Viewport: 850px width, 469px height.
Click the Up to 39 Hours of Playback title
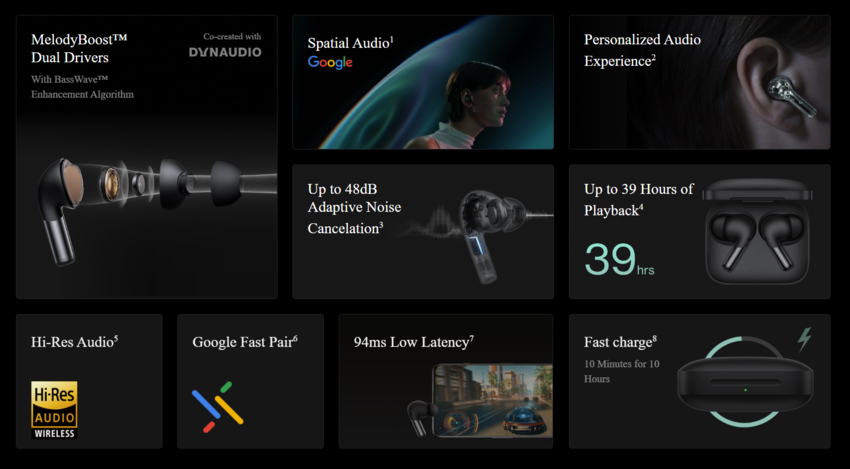[x=638, y=199]
